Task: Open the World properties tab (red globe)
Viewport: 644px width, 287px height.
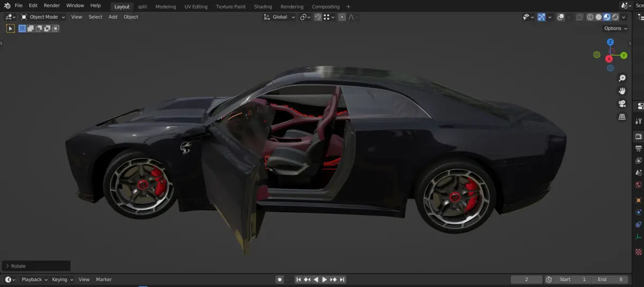Action: click(x=639, y=185)
